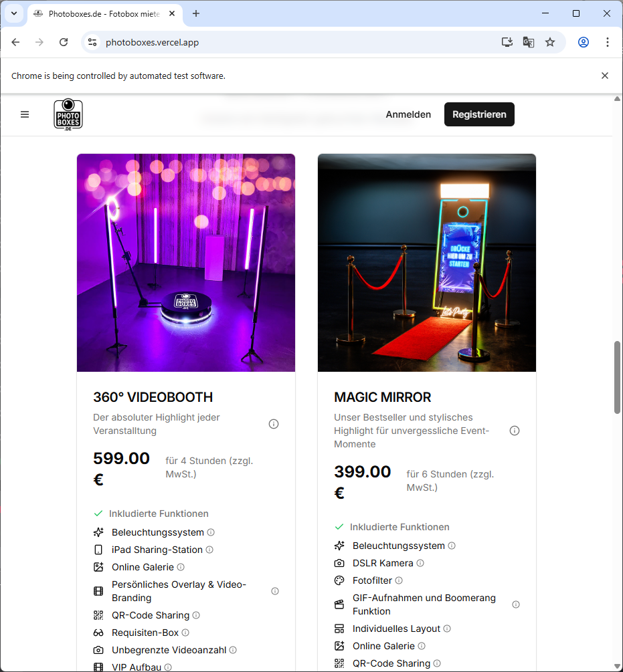The height and width of the screenshot is (672, 623).
Task: Show info for DSLR Kamera feature
Action: pos(420,563)
